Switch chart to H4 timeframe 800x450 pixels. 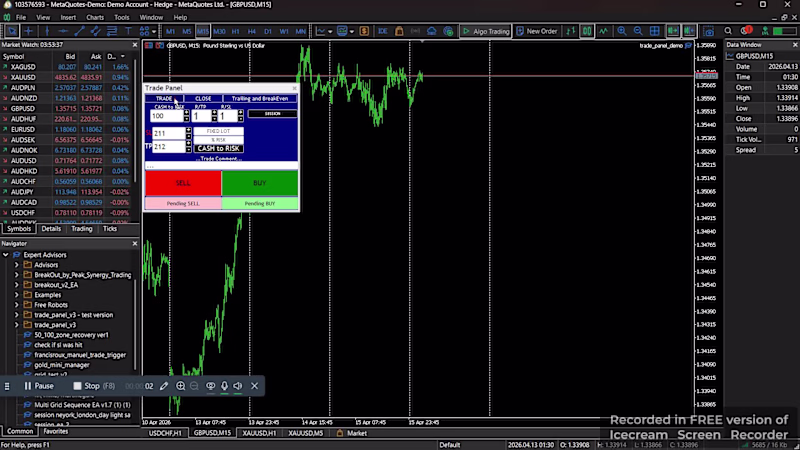tap(252, 31)
